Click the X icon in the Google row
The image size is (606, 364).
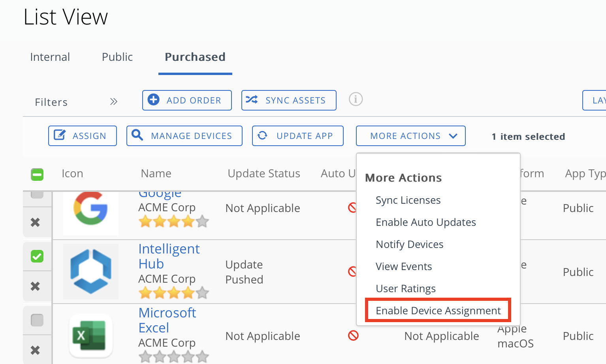pos(36,222)
